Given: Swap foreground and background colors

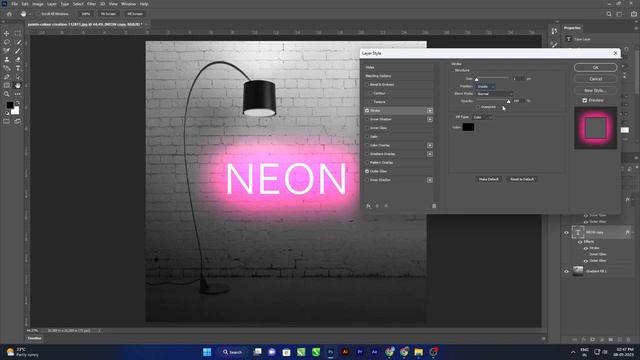Looking at the screenshot, I should point(18,103).
